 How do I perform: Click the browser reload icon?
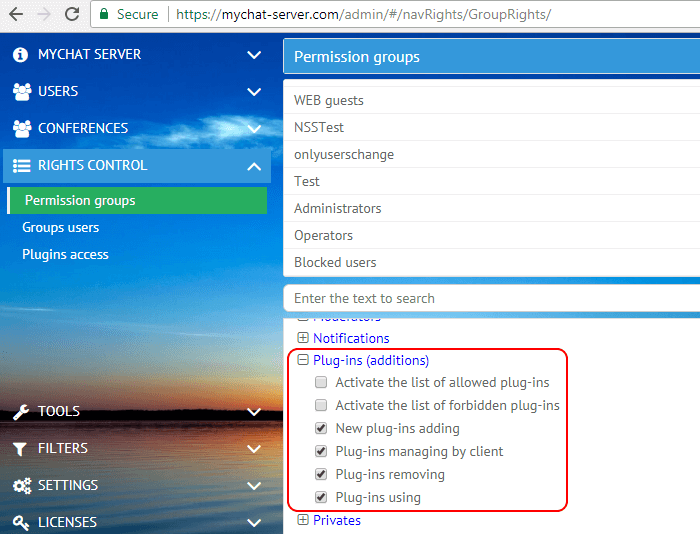(72, 15)
